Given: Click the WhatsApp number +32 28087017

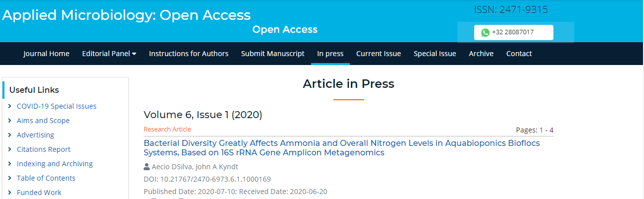Looking at the screenshot, I should 513,32.
